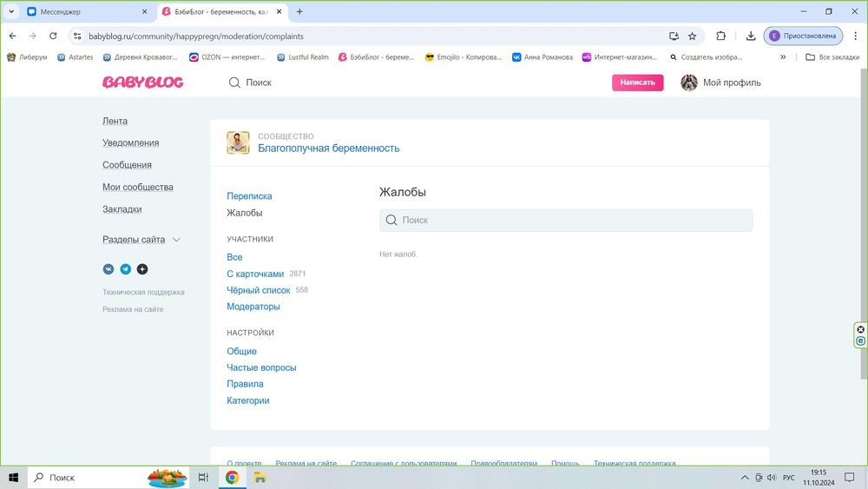Open the Windows Start menu
Screen dimensions: 868x489
point(13,478)
